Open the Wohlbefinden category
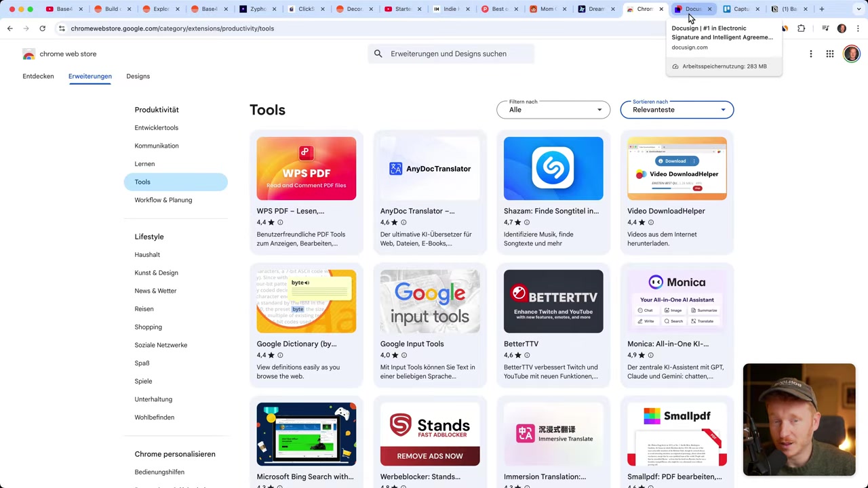Viewport: 868px width, 488px height. 154,418
